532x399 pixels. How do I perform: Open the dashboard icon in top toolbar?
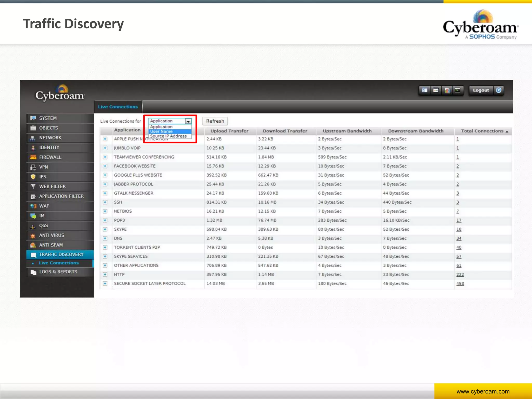tap(425, 90)
